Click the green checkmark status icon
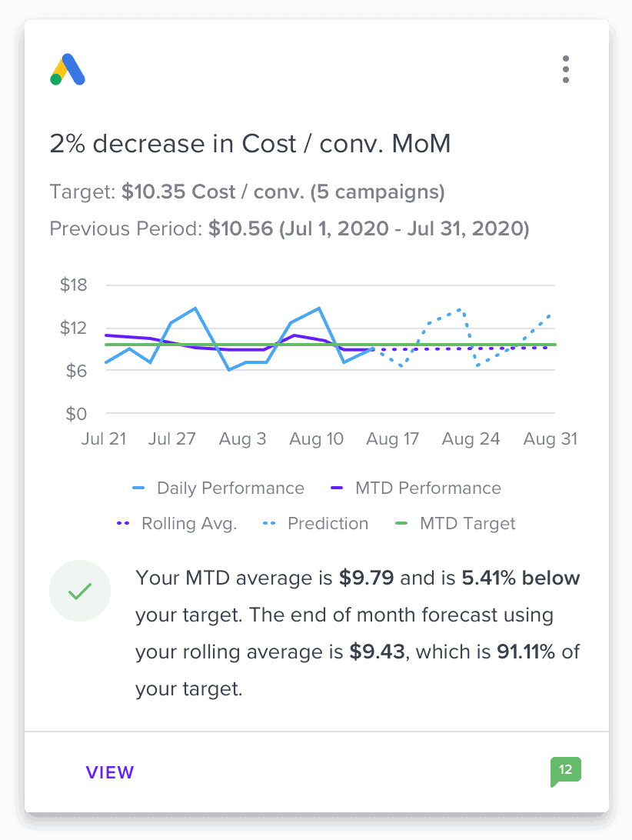This screenshot has width=632, height=840. point(80,591)
